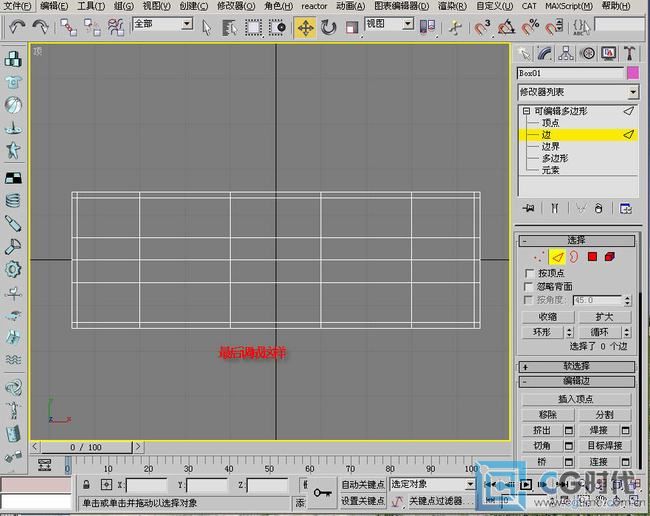Select the Unlink Selection tool
Image resolution: width=650 pixels, height=516 pixels.
click(92, 27)
